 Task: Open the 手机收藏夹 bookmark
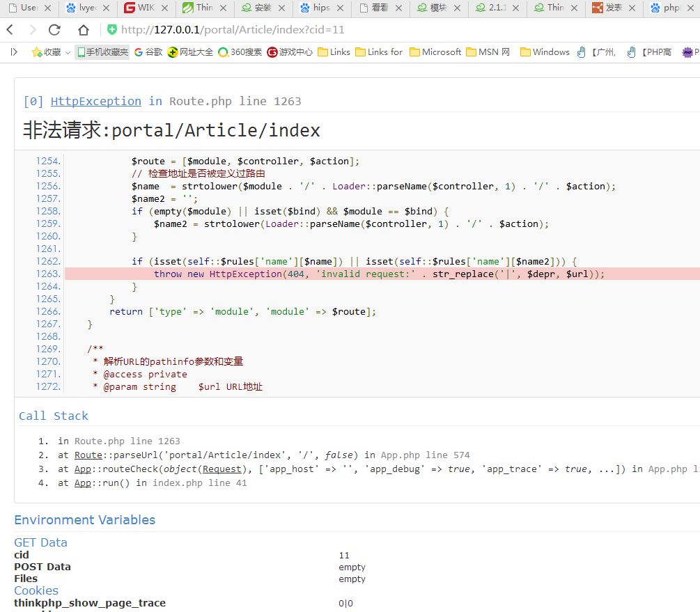click(x=102, y=52)
